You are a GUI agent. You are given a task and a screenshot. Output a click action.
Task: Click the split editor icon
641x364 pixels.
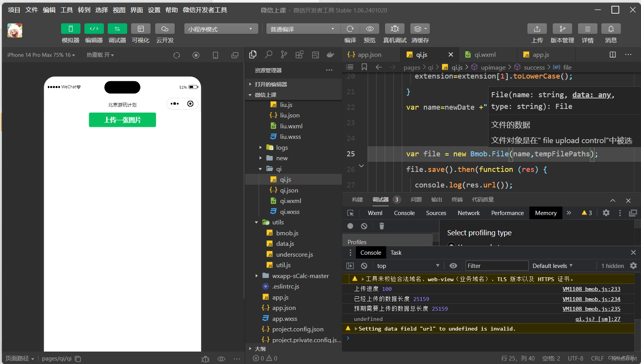[x=613, y=55]
